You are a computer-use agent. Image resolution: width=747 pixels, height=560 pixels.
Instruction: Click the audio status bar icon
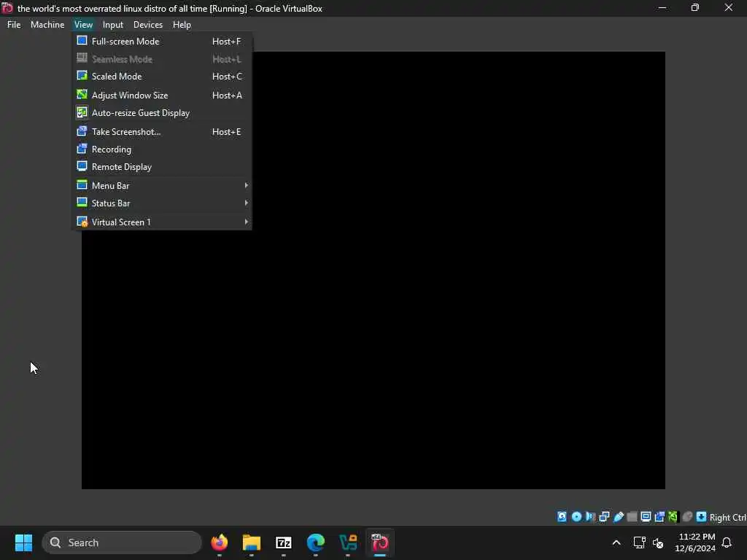point(590,517)
